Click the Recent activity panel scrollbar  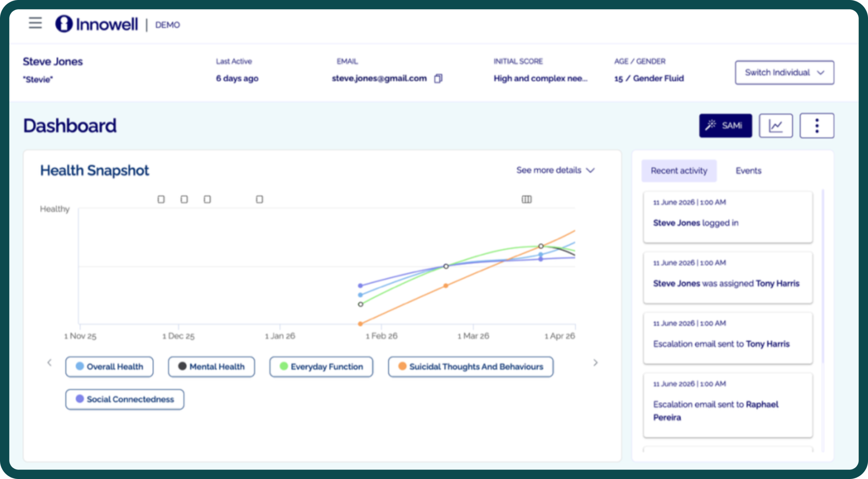click(823, 276)
